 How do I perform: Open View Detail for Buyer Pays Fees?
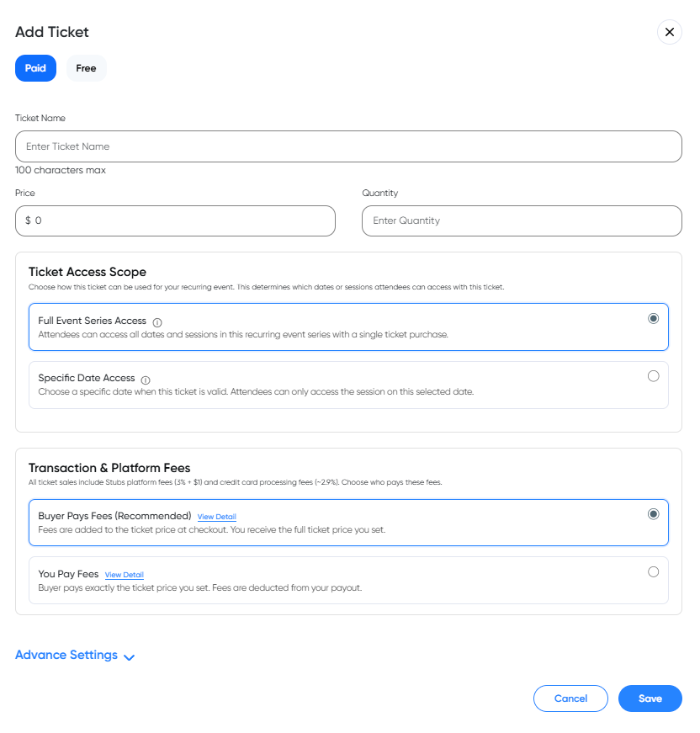tap(215, 516)
